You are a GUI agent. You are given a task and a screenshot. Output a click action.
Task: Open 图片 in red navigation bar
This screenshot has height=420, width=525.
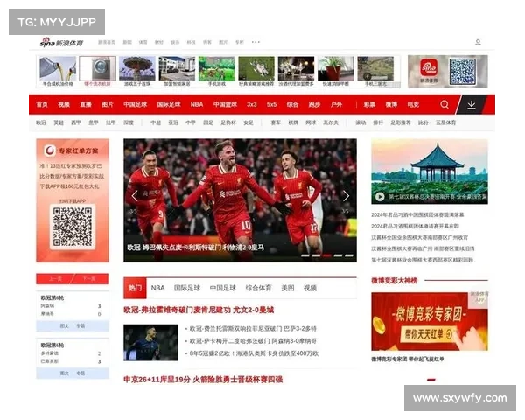108,104
